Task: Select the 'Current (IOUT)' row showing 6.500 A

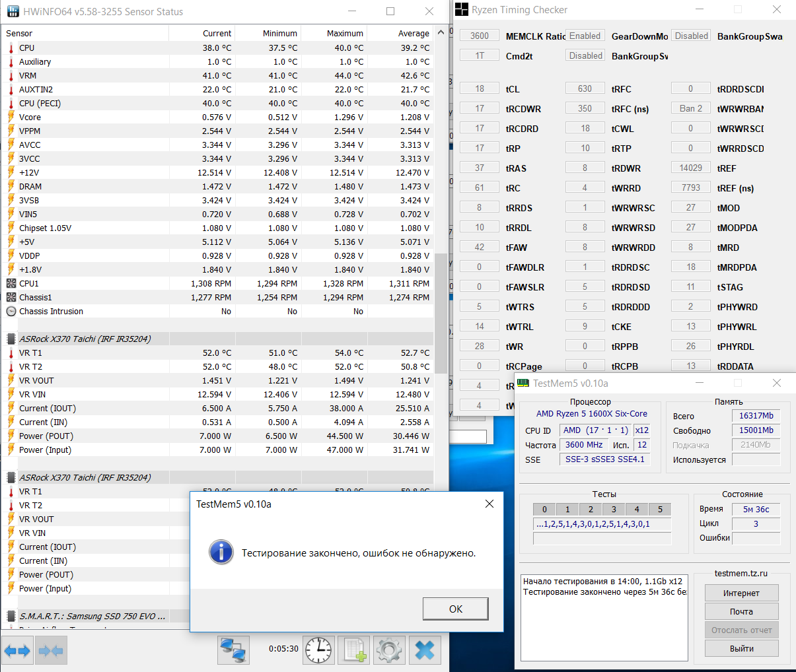Action: click(x=218, y=408)
